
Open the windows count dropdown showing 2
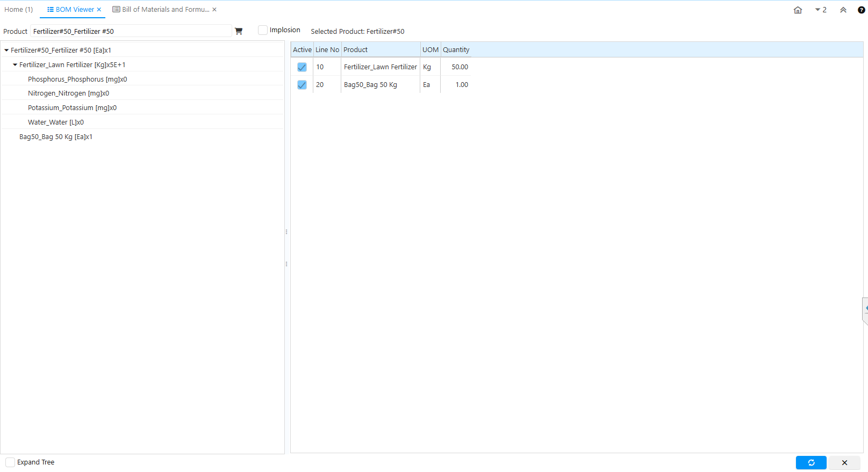pyautogui.click(x=821, y=10)
